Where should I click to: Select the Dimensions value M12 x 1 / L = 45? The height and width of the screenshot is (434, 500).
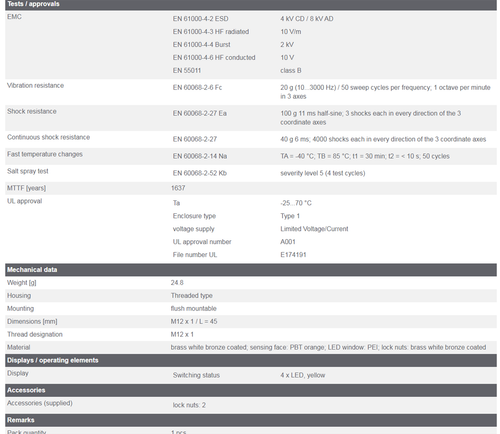(194, 322)
